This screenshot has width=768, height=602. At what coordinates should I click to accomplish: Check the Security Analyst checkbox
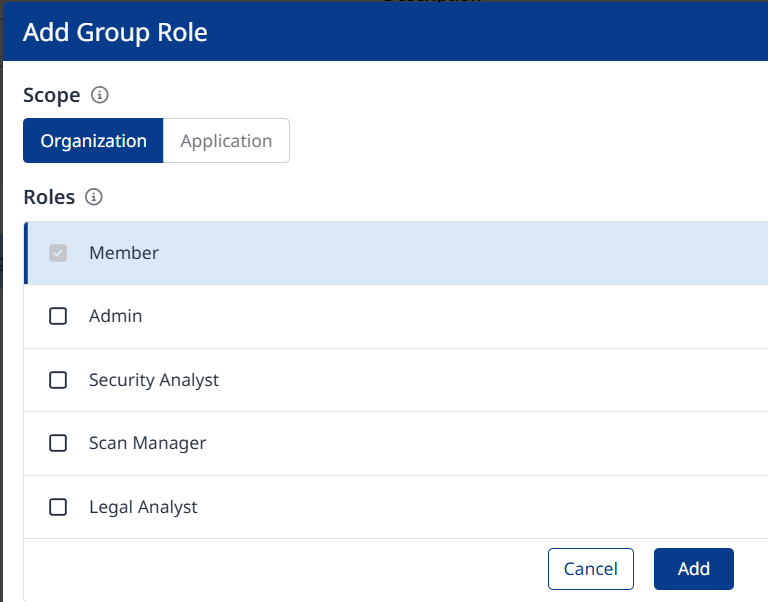coord(58,380)
